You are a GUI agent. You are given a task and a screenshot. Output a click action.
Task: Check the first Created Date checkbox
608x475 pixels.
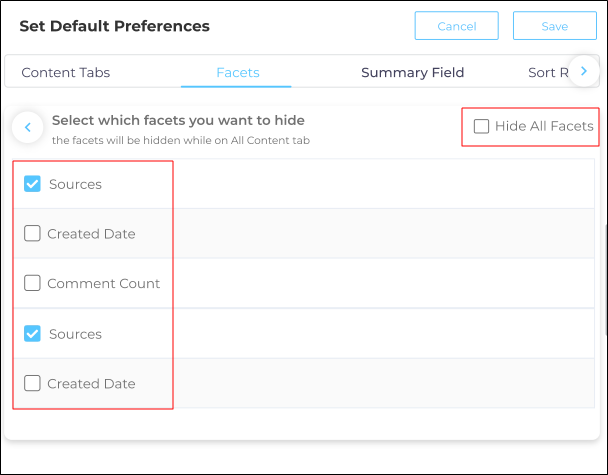tap(32, 234)
